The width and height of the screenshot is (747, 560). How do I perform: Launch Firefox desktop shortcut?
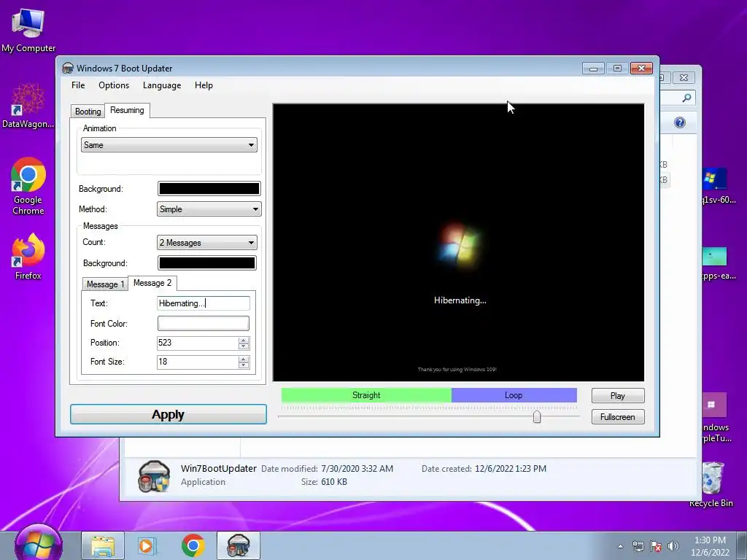coord(28,256)
